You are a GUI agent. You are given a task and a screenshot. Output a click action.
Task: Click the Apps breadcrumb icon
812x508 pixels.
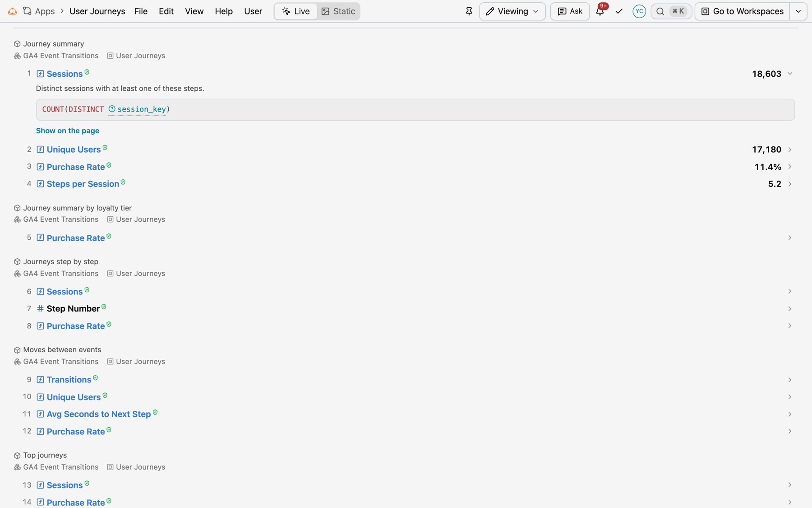pyautogui.click(x=28, y=11)
